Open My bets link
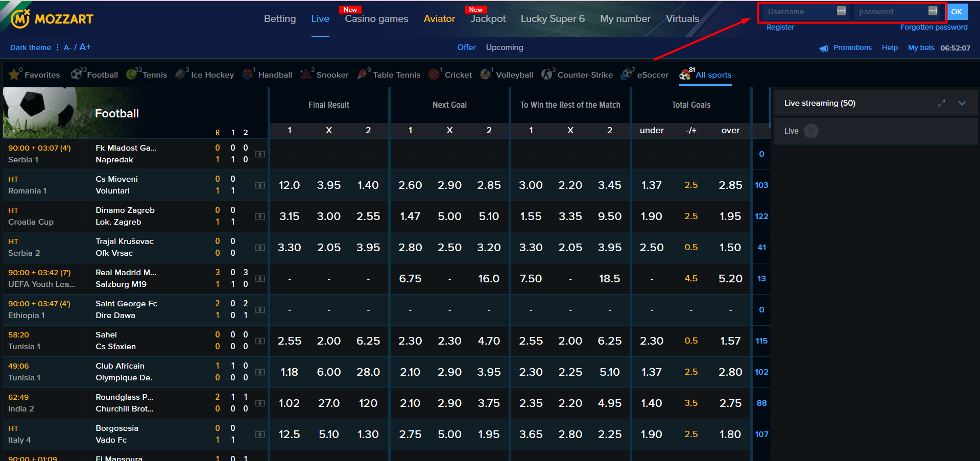This screenshot has height=461, width=980. click(921, 47)
